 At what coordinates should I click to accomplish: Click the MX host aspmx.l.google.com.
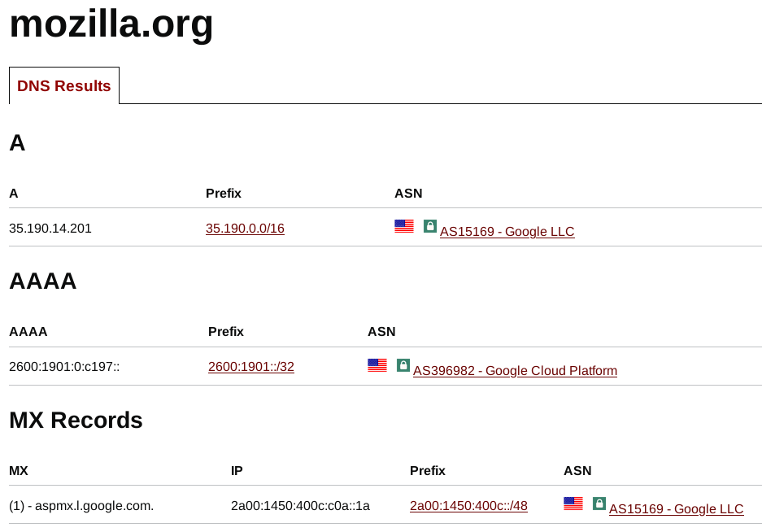pos(94,506)
